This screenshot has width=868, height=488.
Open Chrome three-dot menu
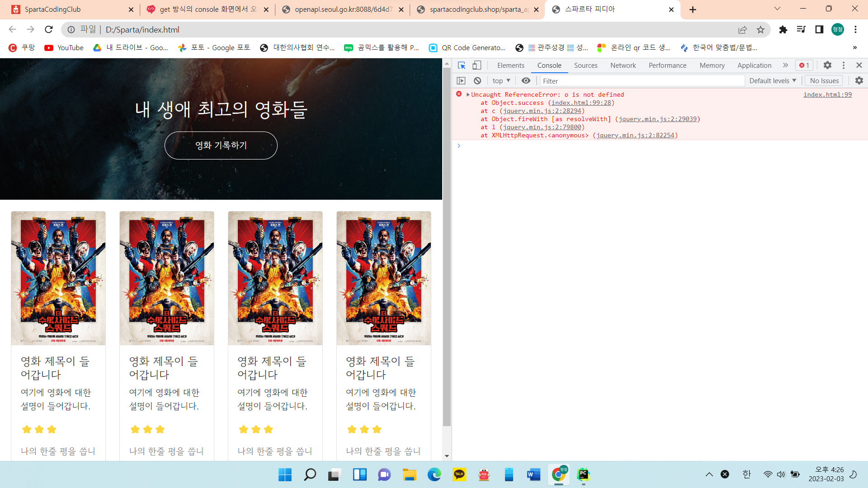[855, 29]
